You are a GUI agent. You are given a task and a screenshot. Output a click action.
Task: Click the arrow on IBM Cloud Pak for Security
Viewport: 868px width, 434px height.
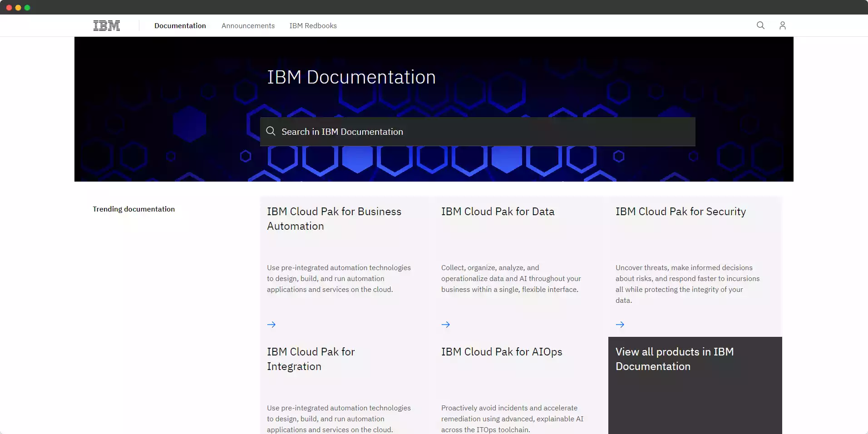[x=620, y=324]
